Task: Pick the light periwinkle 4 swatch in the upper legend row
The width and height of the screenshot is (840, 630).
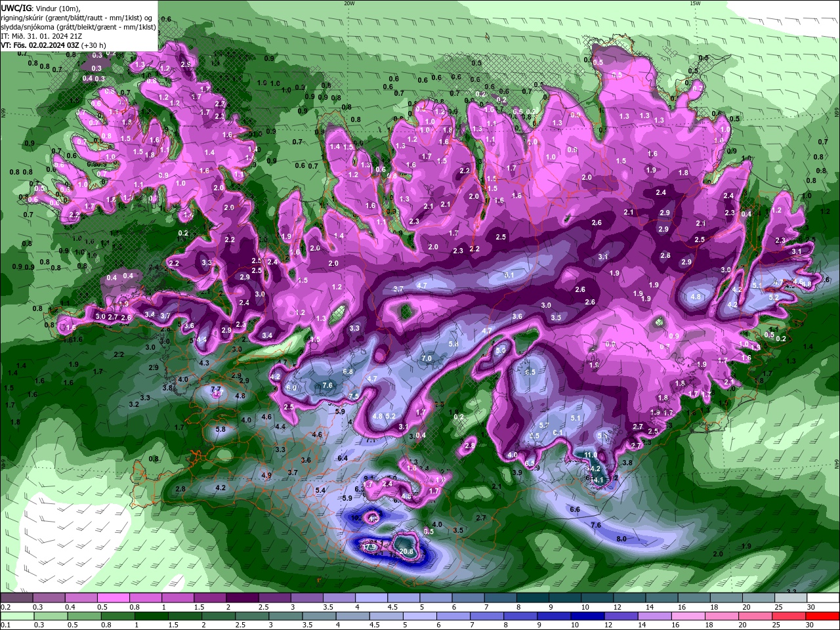Action: [371, 598]
